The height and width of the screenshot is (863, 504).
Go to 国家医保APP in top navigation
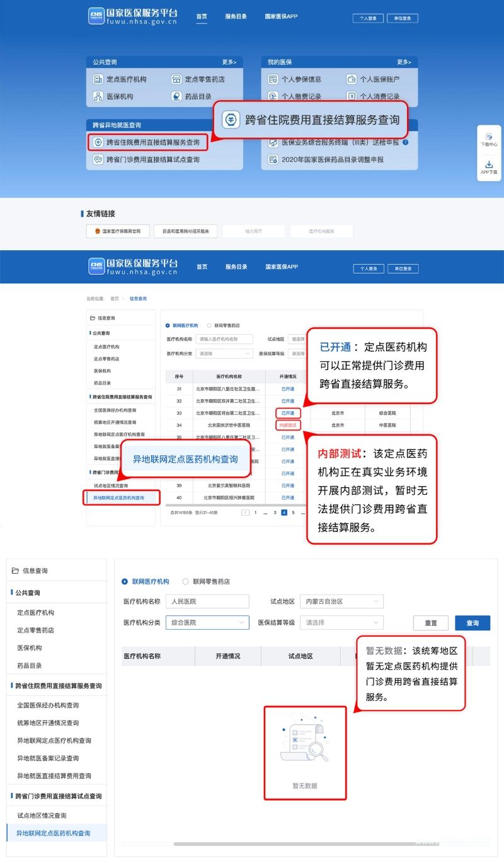pyautogui.click(x=281, y=16)
